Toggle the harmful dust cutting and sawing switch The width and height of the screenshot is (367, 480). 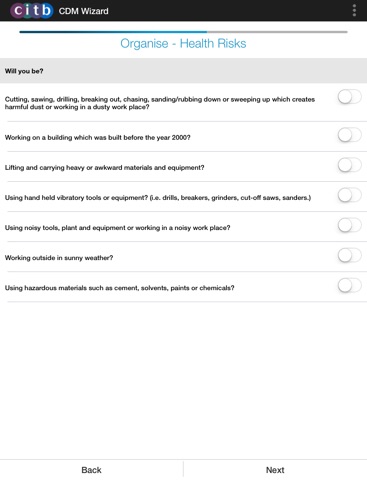click(349, 97)
